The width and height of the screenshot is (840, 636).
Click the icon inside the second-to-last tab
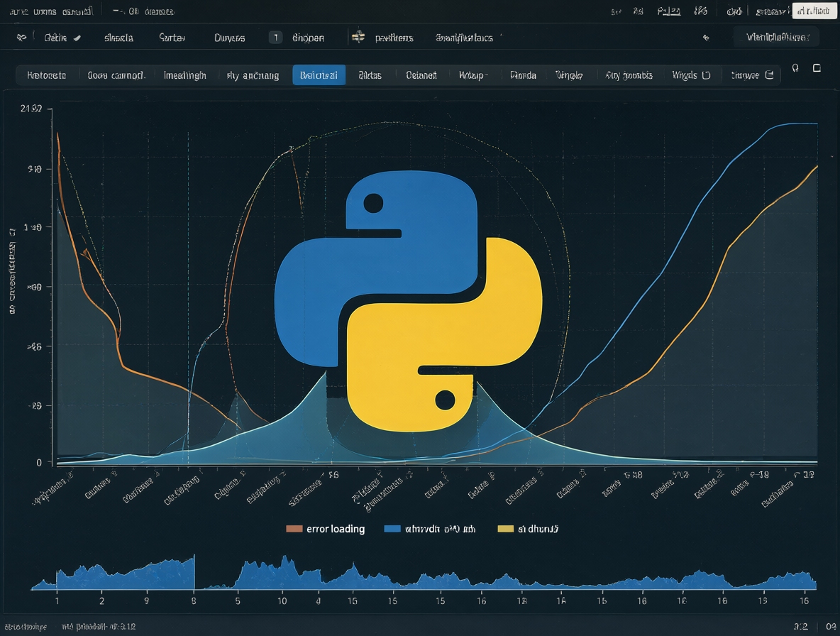(x=706, y=75)
